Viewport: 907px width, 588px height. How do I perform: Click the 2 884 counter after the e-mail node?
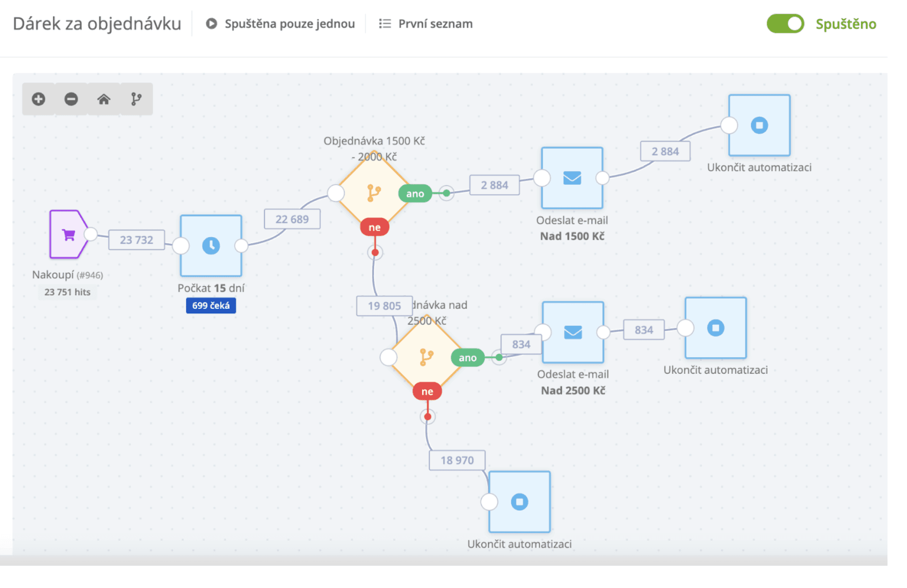[665, 151]
